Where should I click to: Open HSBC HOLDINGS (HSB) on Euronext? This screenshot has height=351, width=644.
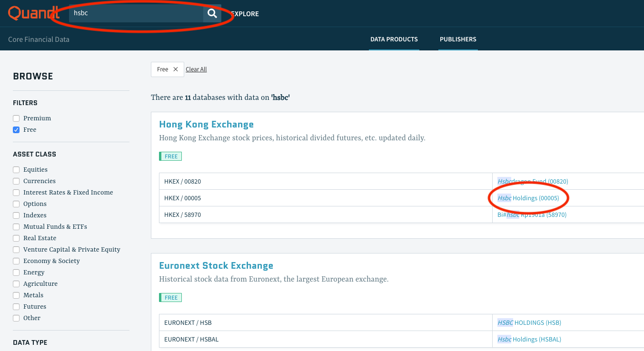(x=529, y=322)
